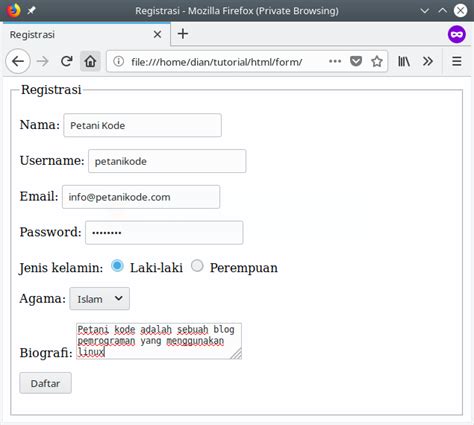Screen dimensions: 474x425
Task: Minimize window using down chevron
Action: [425, 11]
